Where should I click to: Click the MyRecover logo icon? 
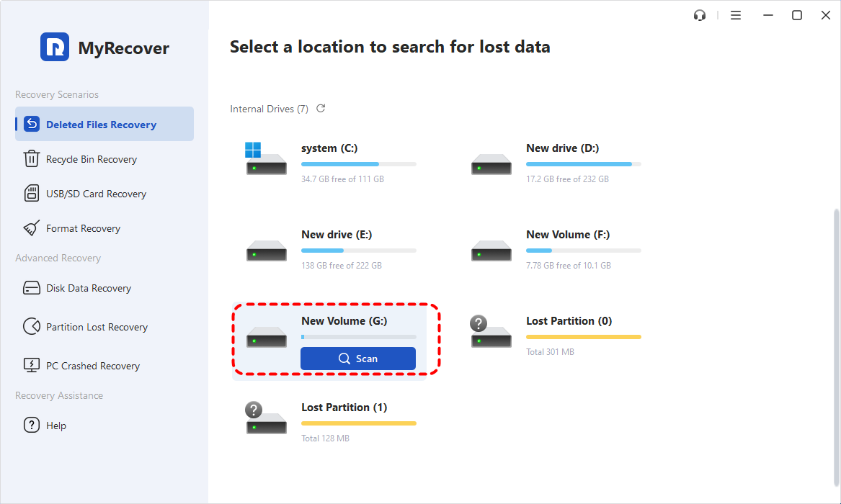click(55, 48)
